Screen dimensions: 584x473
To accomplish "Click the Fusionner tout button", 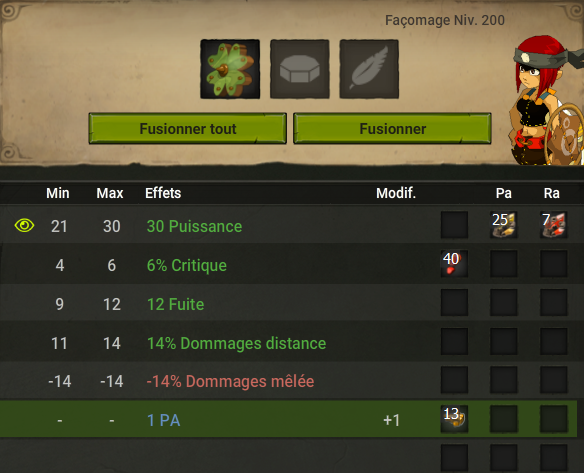I will tap(188, 128).
